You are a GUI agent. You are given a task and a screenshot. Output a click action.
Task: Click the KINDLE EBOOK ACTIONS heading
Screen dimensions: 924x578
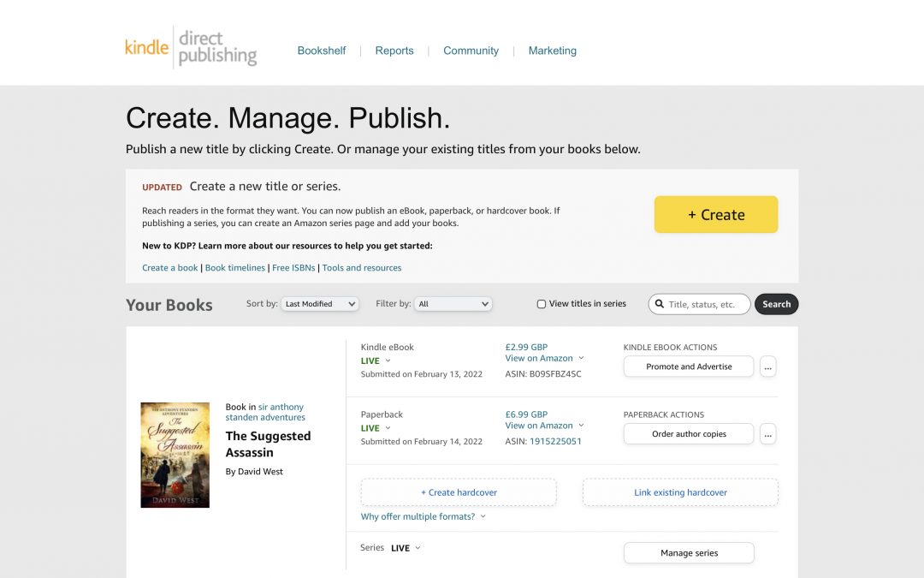tap(670, 348)
